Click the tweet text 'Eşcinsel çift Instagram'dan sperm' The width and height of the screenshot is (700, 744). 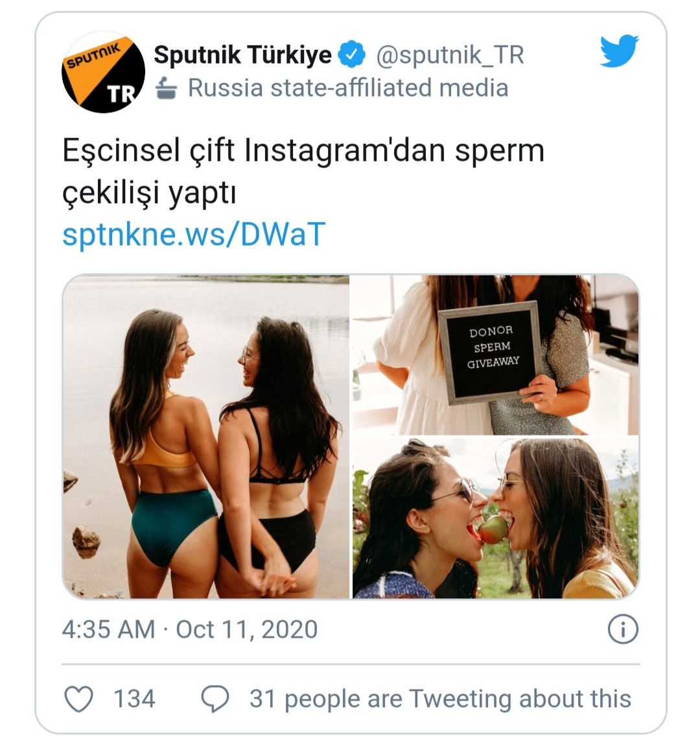pos(303,151)
